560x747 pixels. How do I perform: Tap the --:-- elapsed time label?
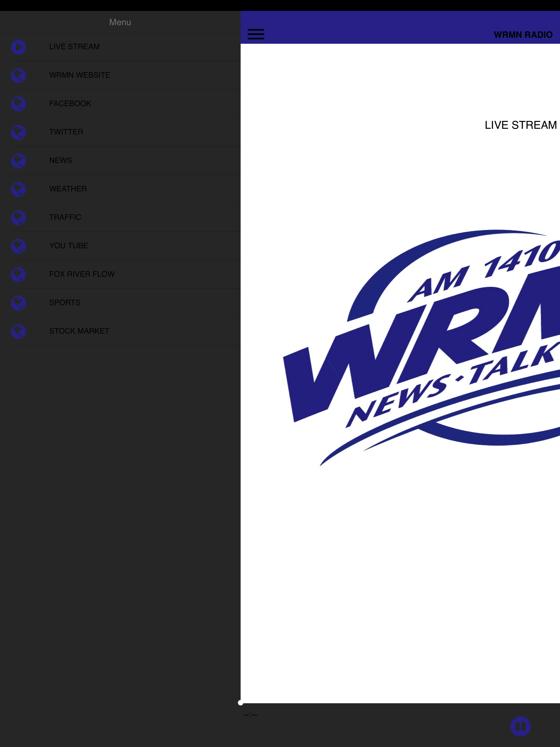pyautogui.click(x=250, y=714)
